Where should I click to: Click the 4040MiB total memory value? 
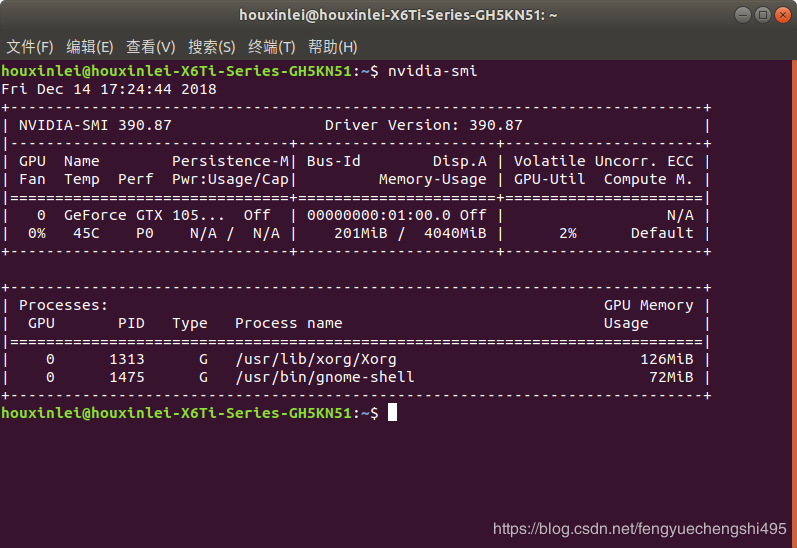click(455, 233)
